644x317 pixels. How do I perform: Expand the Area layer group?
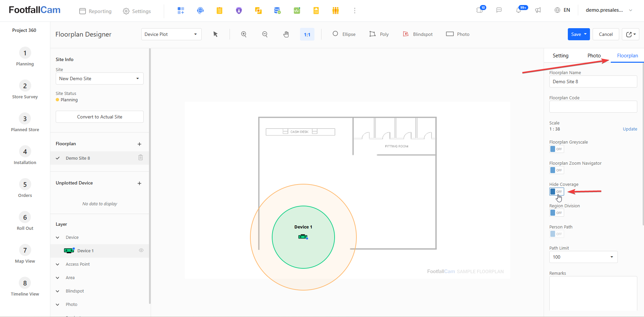click(58, 278)
